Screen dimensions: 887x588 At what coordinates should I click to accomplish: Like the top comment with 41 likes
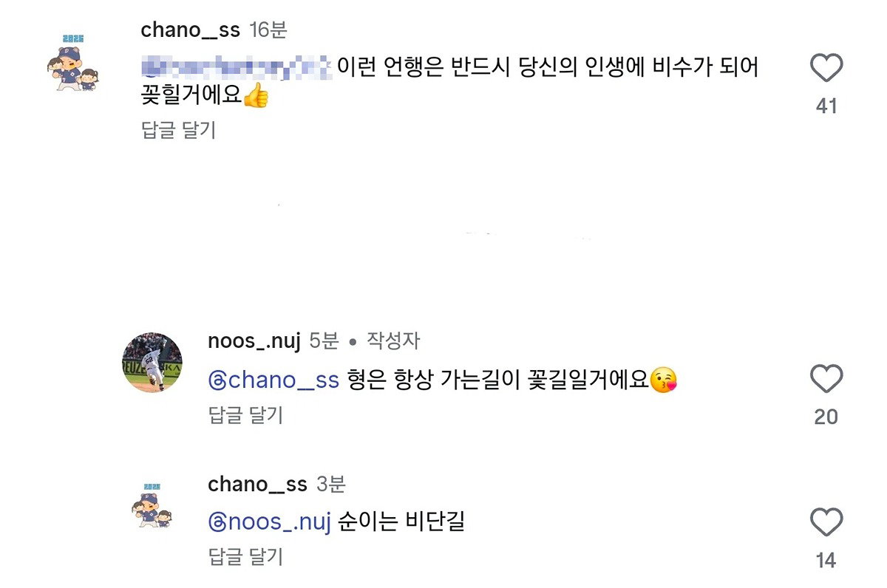[x=826, y=68]
